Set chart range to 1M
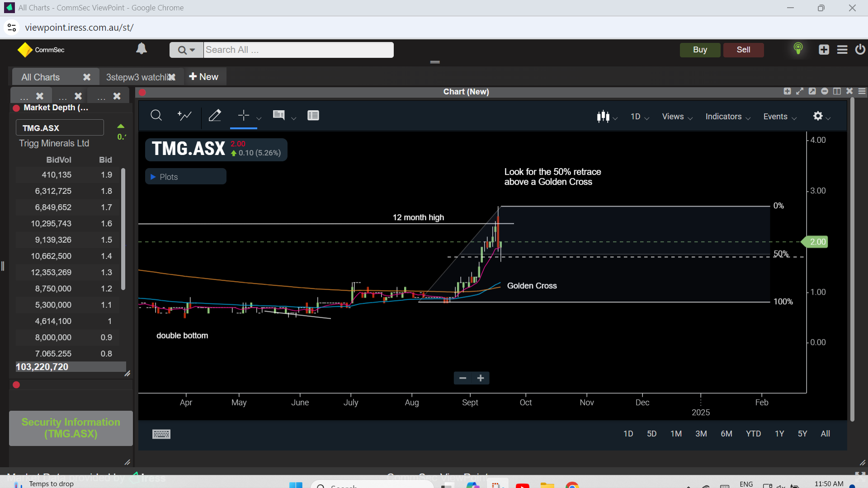This screenshot has width=868, height=488. pyautogui.click(x=676, y=434)
